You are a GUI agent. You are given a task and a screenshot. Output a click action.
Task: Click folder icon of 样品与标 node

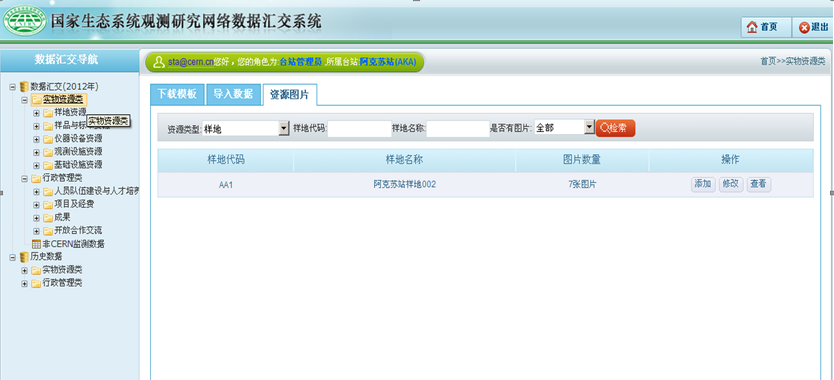pyautogui.click(x=48, y=126)
